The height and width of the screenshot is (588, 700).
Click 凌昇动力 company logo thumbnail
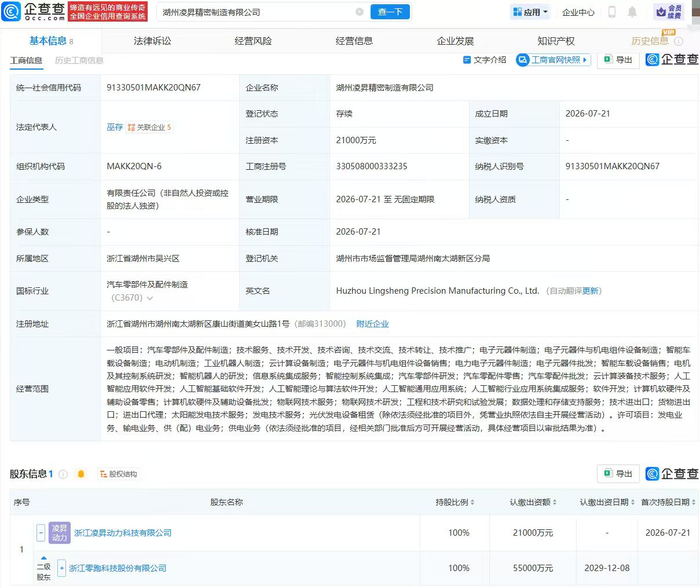59,533
